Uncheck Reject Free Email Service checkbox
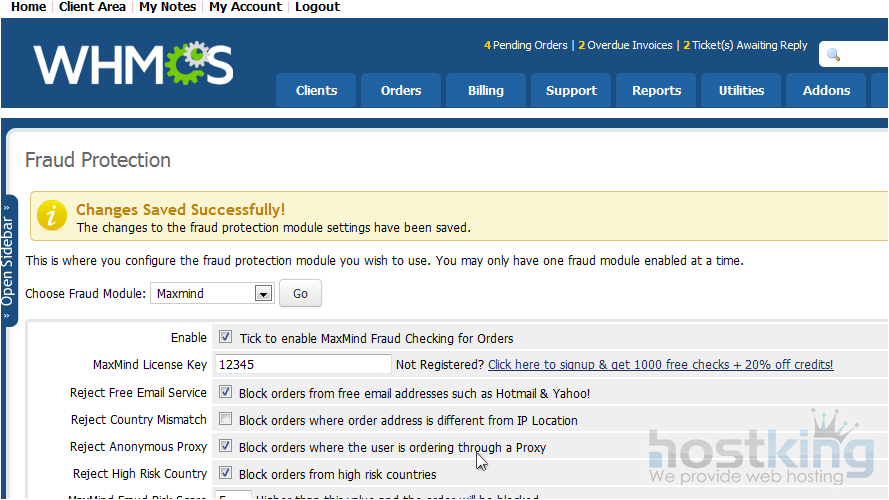This screenshot has height=500, width=889. click(x=225, y=393)
